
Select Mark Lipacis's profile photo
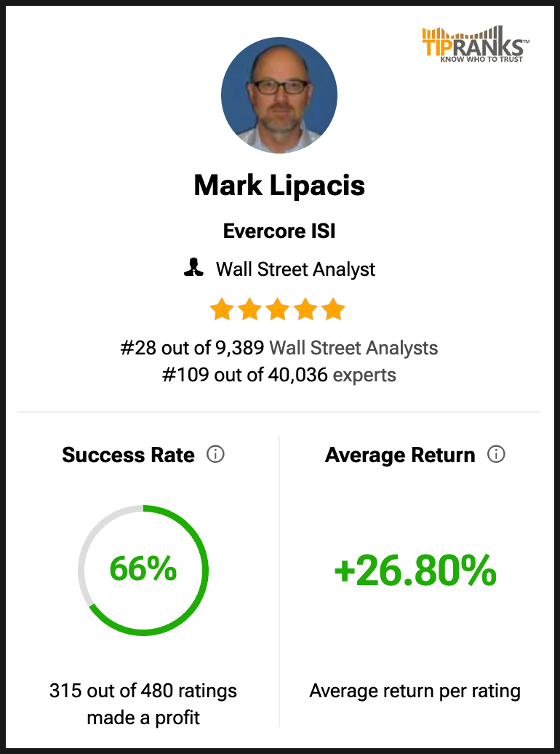coord(279,95)
